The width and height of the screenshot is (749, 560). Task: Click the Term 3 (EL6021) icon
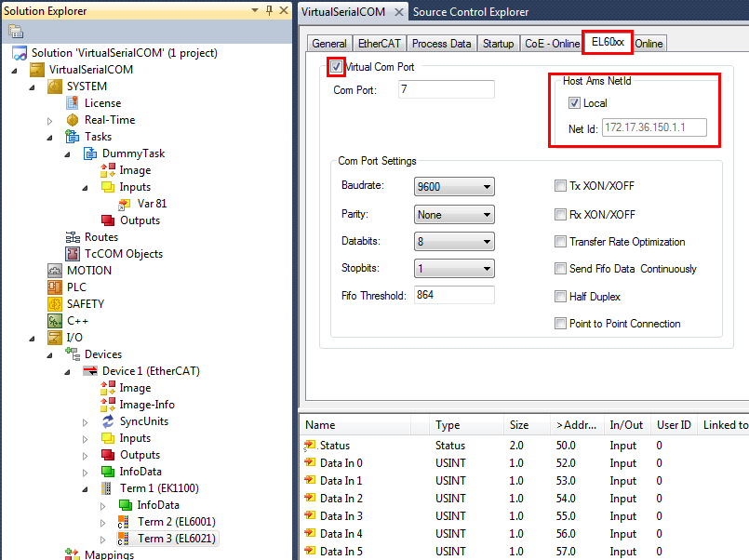pyautogui.click(x=124, y=539)
